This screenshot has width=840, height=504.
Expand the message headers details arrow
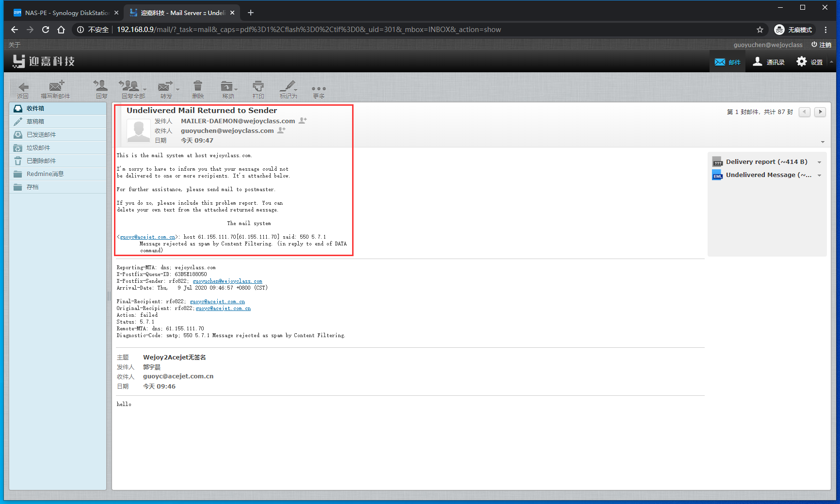pos(823,142)
